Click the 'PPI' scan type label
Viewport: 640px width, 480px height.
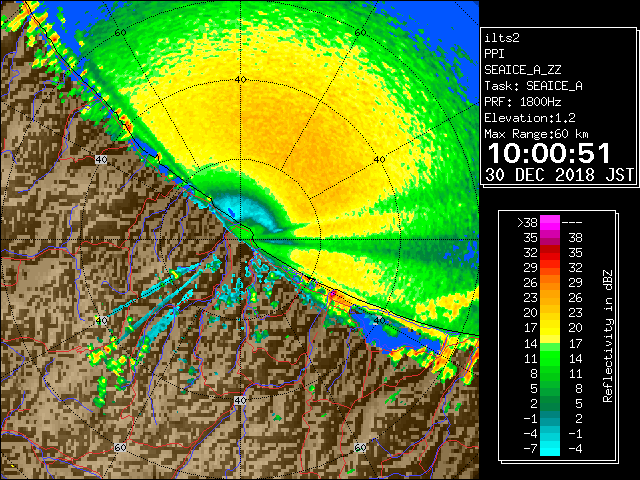pos(494,54)
